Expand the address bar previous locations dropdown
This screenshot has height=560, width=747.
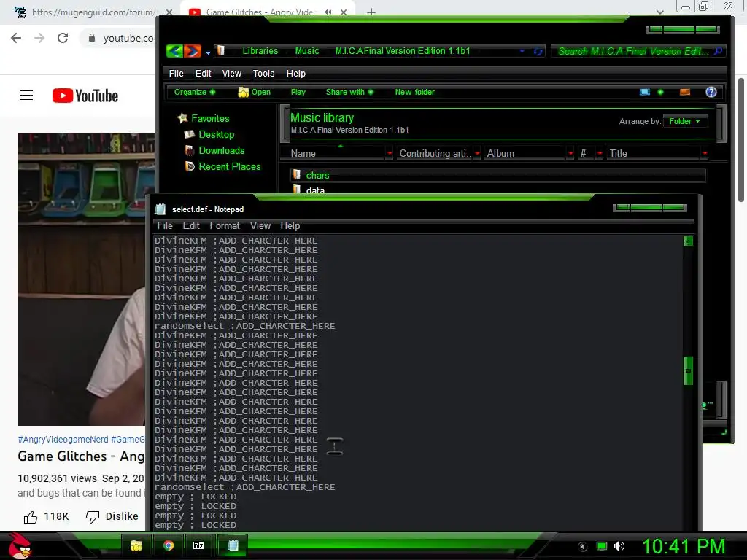(x=522, y=51)
